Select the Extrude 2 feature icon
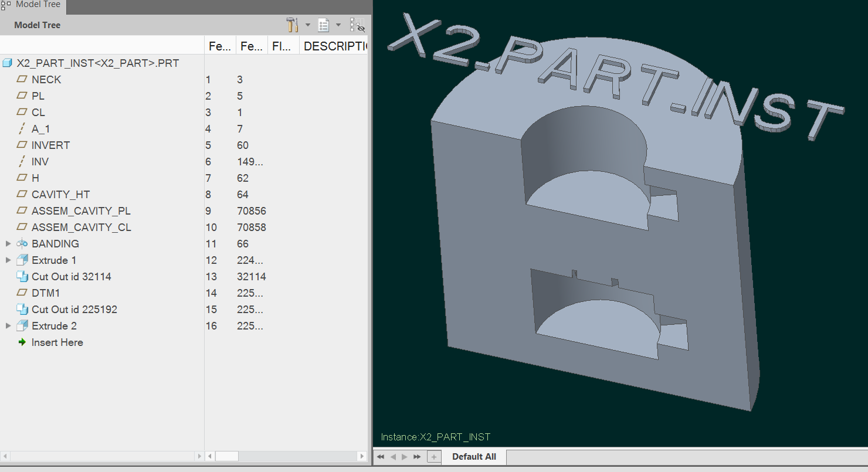This screenshot has width=868, height=472. point(22,325)
